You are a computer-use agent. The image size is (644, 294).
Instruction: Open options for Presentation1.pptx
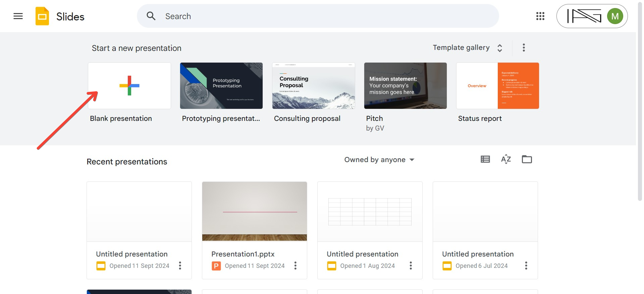[295, 266]
